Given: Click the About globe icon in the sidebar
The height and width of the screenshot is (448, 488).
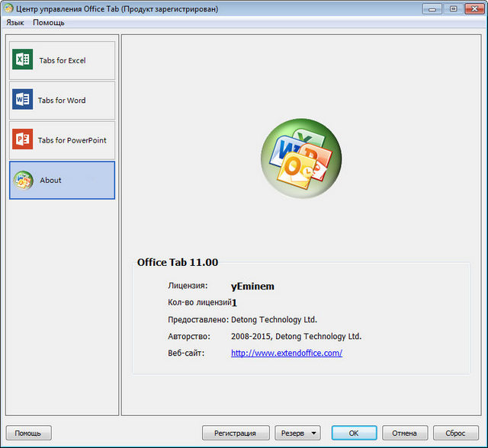Looking at the screenshot, I should pyautogui.click(x=23, y=181).
